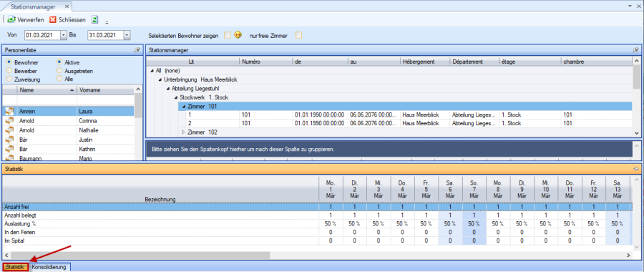Click the Mo. 1 Mär column header

tap(331, 190)
